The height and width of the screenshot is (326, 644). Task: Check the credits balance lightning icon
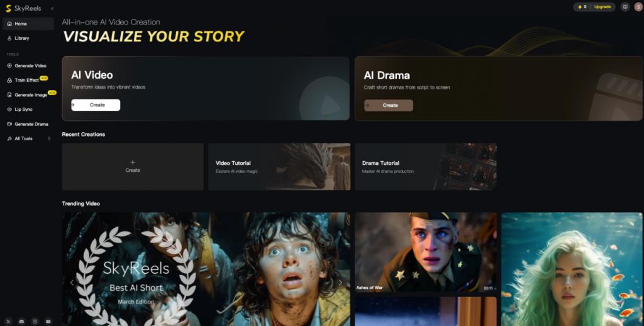(x=579, y=7)
